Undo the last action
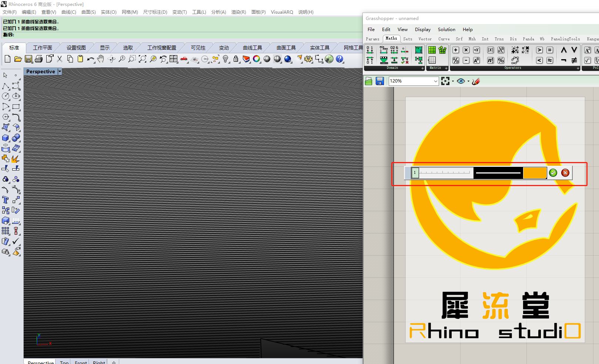The image size is (599, 364). point(91,59)
